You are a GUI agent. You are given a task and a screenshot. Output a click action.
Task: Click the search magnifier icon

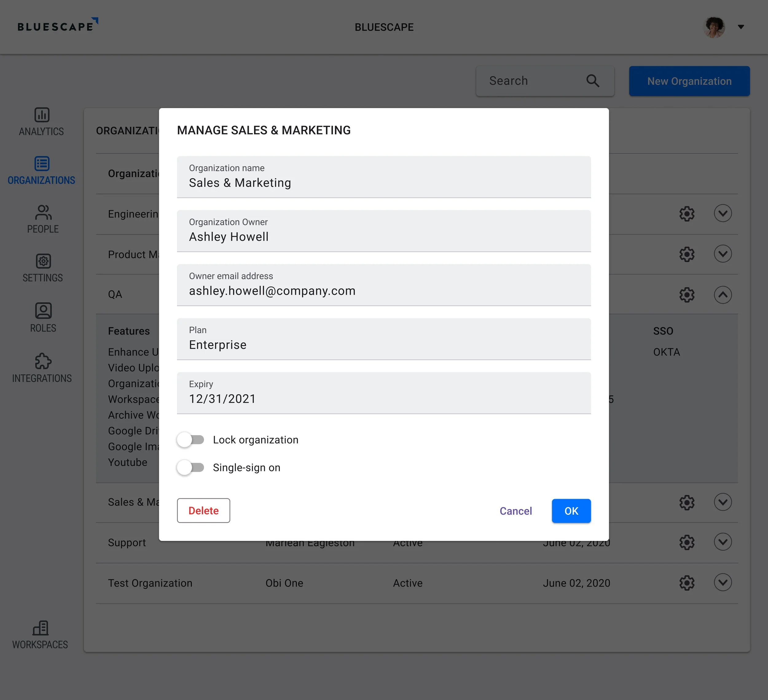(592, 81)
